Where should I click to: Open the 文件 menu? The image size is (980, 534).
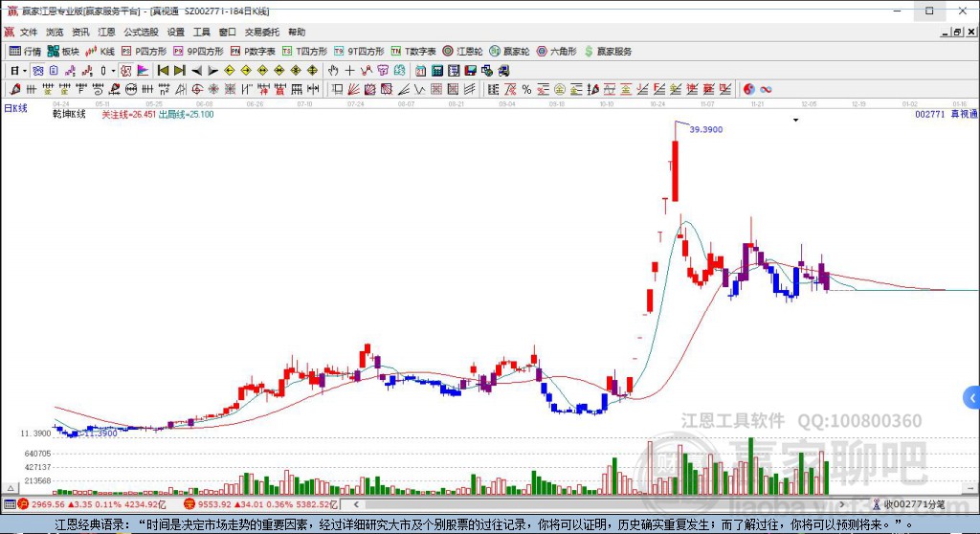pos(29,32)
